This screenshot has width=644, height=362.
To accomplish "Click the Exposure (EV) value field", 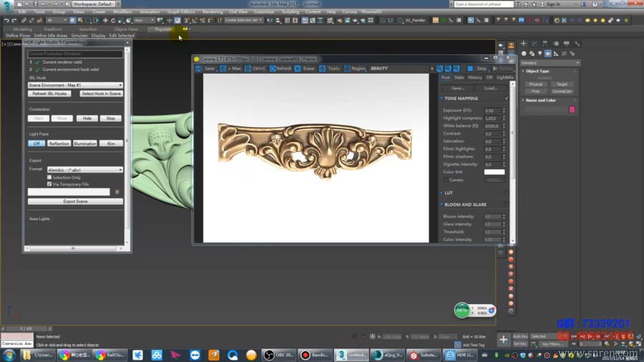I will point(492,110).
